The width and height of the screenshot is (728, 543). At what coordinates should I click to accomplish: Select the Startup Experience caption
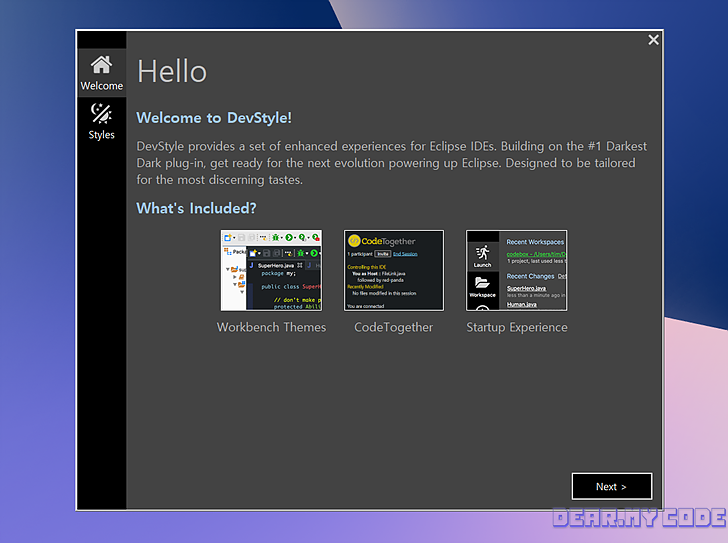[517, 327]
